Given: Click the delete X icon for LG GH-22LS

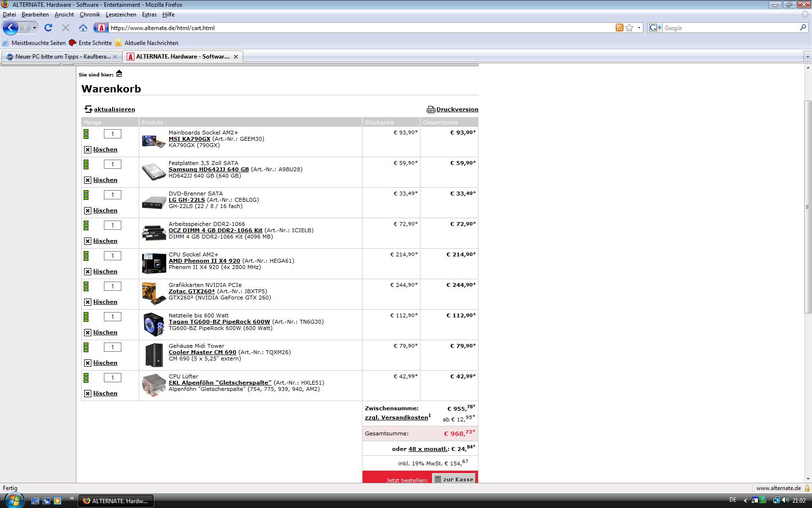Looking at the screenshot, I should 87,210.
